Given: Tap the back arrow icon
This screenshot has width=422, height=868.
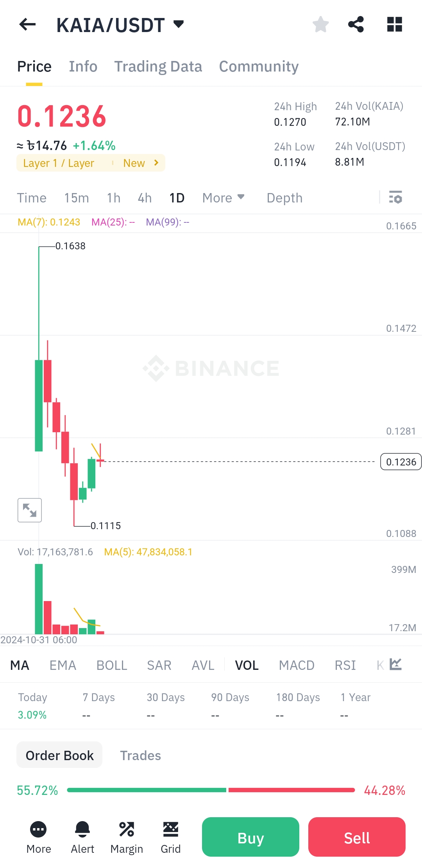Looking at the screenshot, I should coord(27,24).
